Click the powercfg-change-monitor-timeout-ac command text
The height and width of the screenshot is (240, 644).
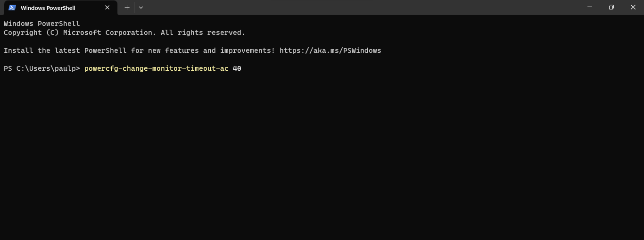click(x=156, y=68)
